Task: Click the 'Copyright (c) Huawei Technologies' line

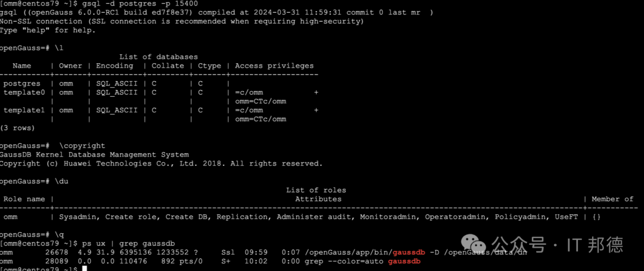Action: coord(162,164)
